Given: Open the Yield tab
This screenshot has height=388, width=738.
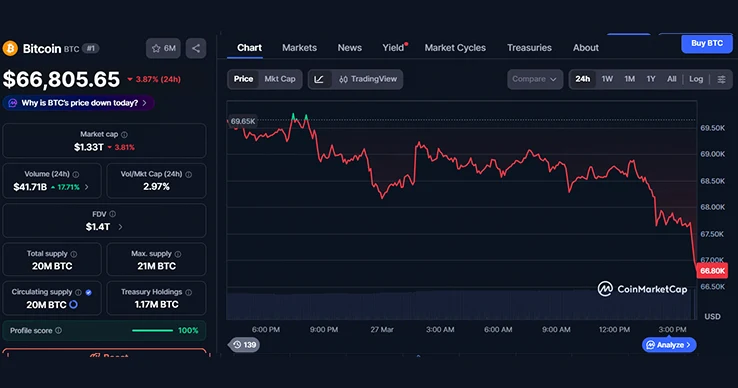Looking at the screenshot, I should (393, 48).
